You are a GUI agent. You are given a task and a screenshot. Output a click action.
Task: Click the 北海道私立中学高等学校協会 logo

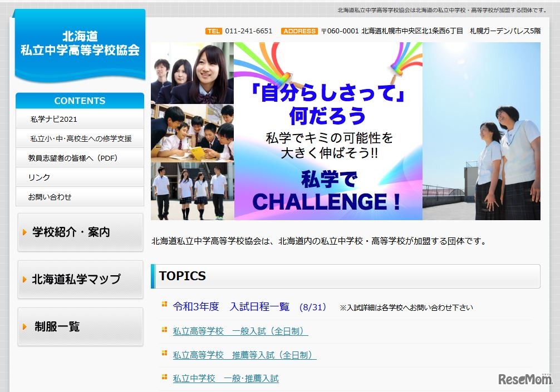tap(80, 46)
